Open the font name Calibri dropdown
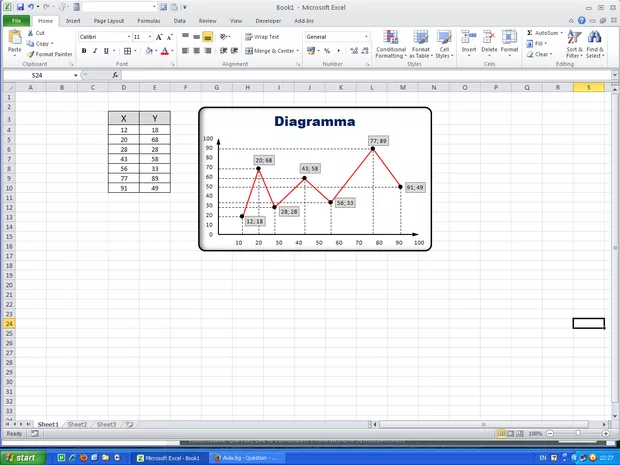Viewport: 620px width, 465px height. point(129,37)
